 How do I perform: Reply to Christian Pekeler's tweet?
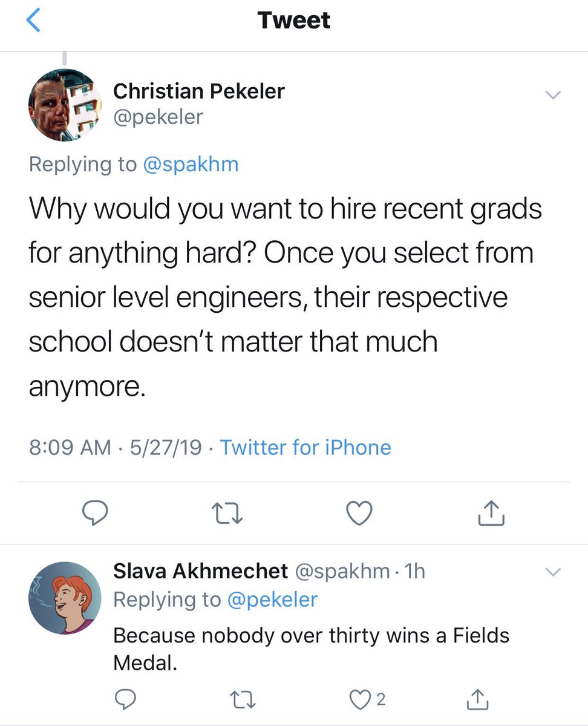(94, 514)
